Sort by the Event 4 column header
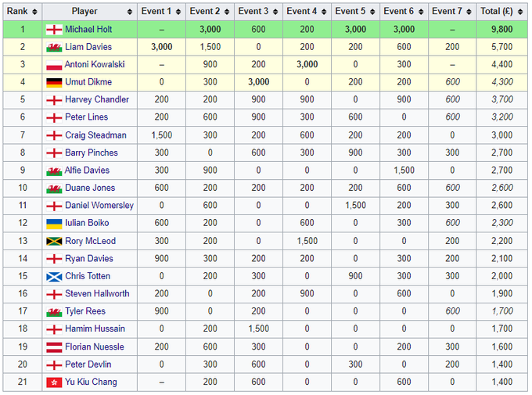This screenshot has width=532, height=395. (307, 12)
